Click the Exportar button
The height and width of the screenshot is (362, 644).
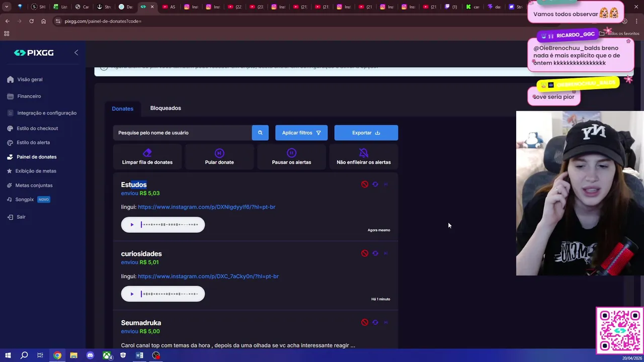(366, 133)
